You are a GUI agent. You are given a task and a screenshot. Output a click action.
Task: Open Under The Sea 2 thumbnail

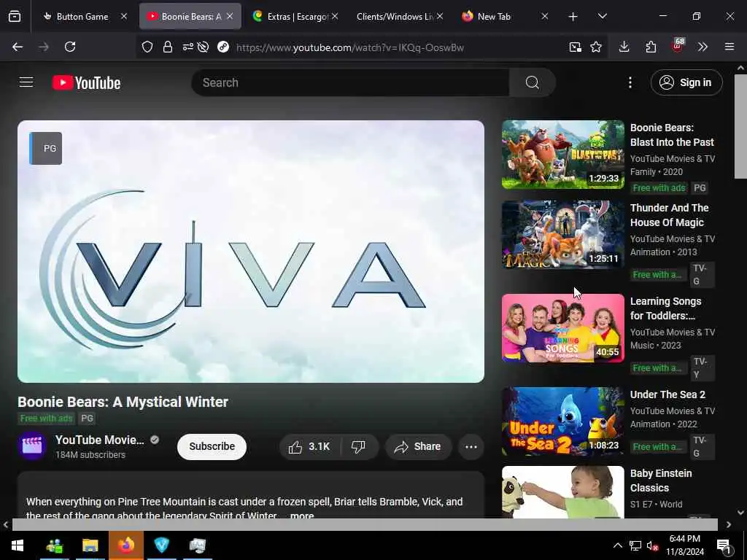pos(562,421)
